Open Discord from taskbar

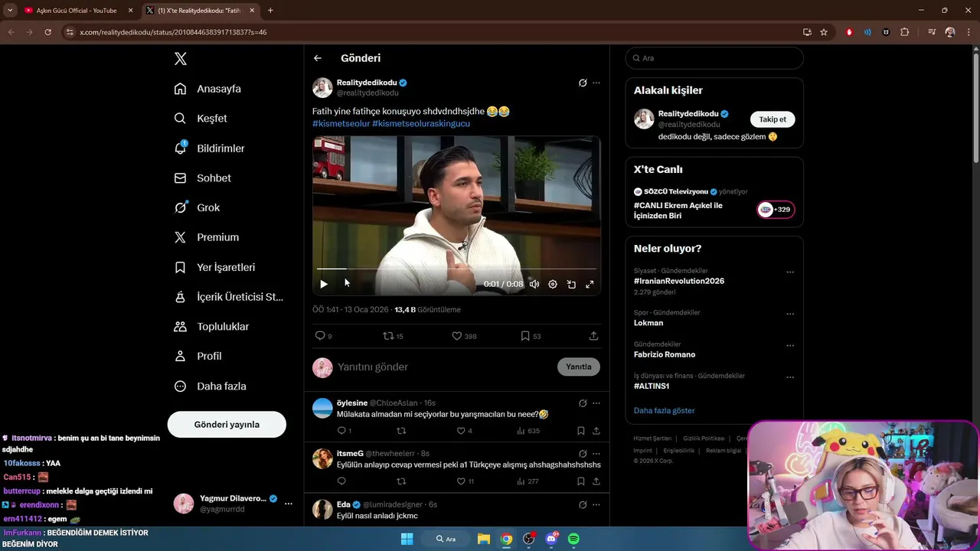[551, 539]
